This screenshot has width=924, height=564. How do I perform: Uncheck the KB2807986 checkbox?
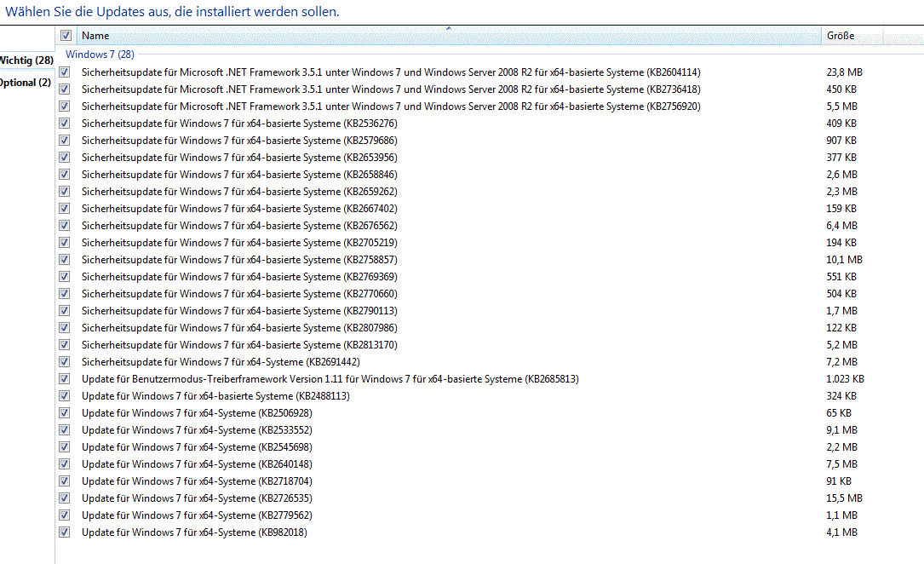pyautogui.click(x=65, y=328)
